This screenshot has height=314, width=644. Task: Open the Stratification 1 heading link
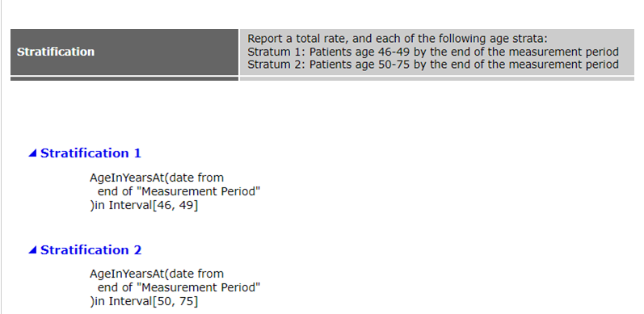click(90, 153)
